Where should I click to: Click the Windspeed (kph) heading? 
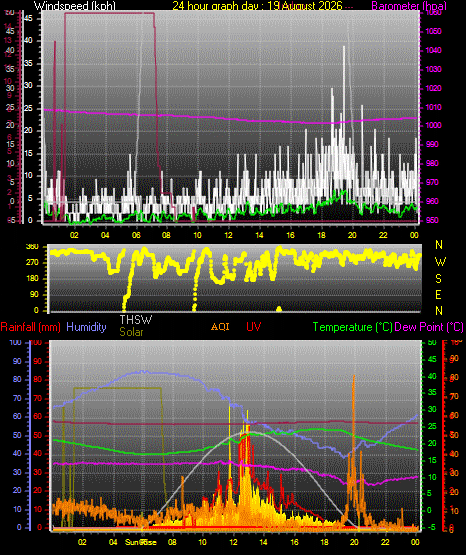coord(75,6)
